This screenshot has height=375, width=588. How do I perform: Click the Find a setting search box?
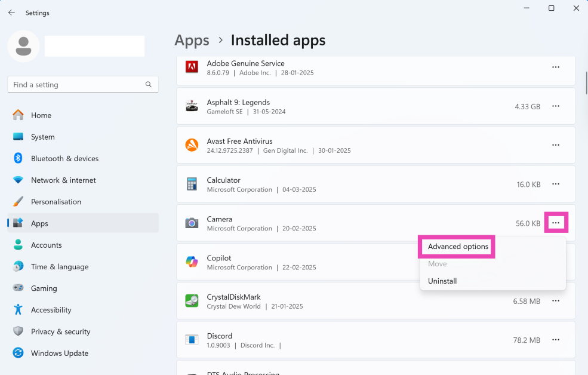76,85
